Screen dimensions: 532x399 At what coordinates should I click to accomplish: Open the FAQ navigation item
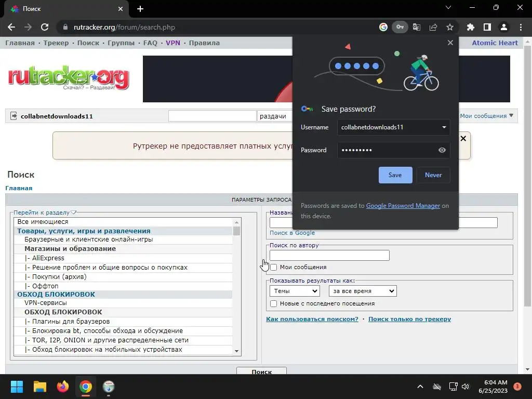[150, 43]
